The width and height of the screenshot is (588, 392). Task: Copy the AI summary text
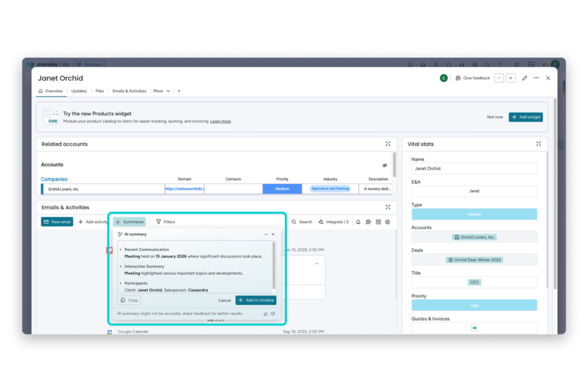pos(129,300)
